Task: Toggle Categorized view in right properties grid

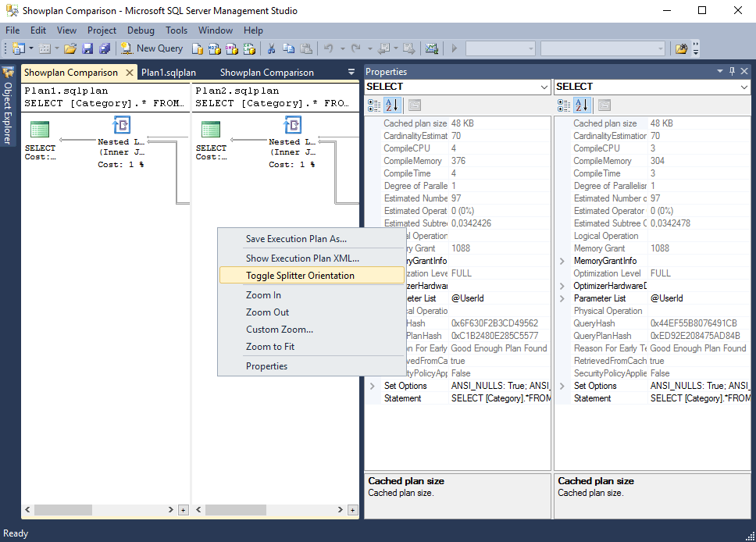Action: (x=564, y=105)
